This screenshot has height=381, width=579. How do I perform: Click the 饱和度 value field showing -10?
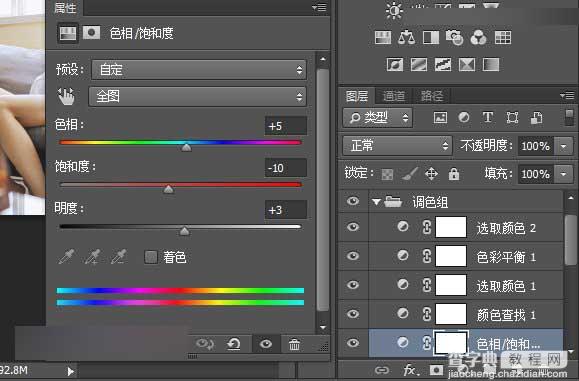click(x=285, y=168)
